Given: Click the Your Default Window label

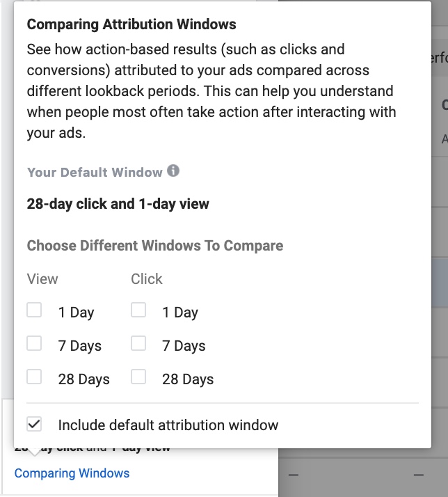Looking at the screenshot, I should 95,173.
